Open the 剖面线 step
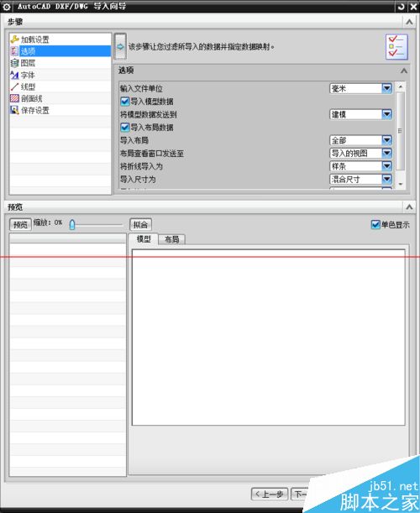The height and width of the screenshot is (513, 420). click(x=60, y=98)
